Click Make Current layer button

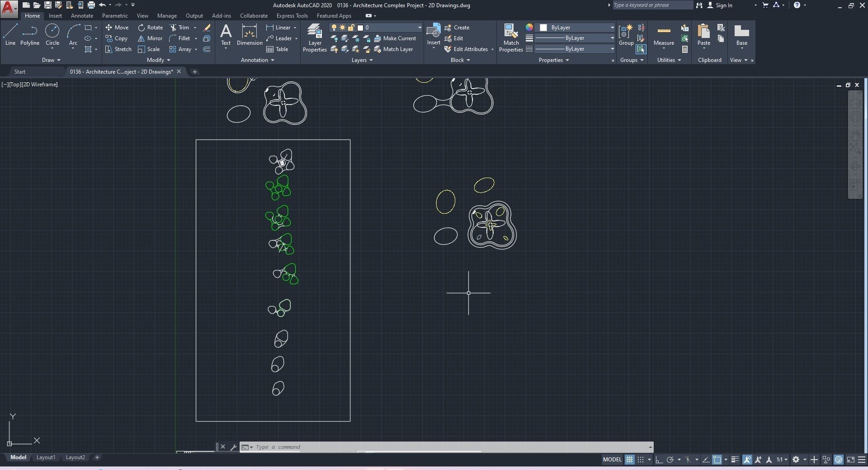395,38
